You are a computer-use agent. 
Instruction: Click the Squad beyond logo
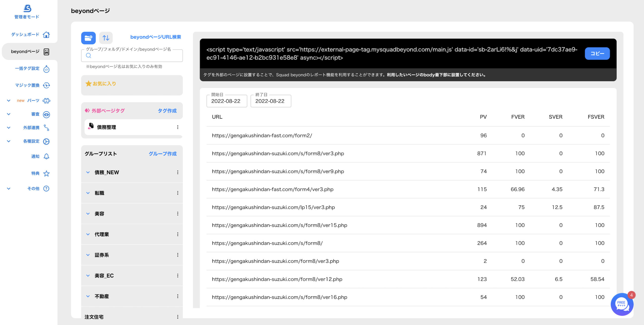coord(27,8)
